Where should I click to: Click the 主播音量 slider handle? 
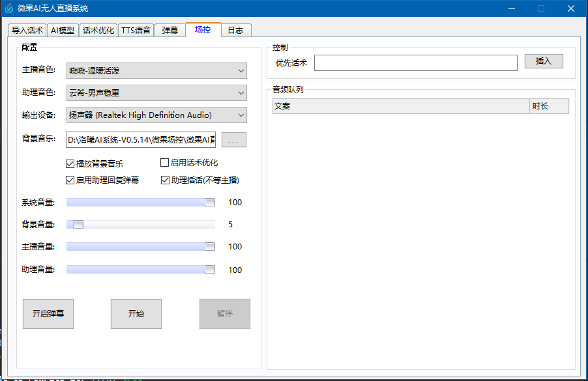click(x=209, y=246)
